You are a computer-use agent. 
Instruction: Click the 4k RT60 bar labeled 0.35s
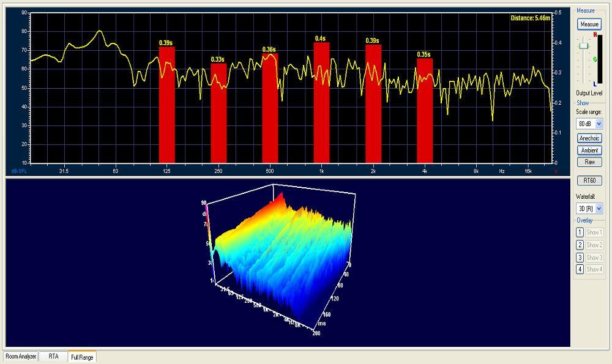pos(425,110)
